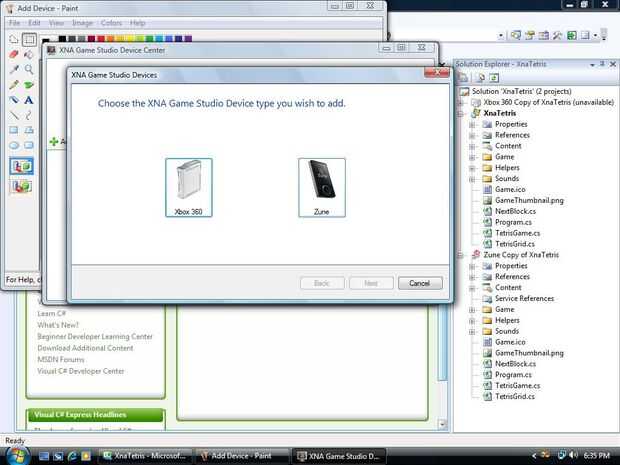This screenshot has height=465, width=620.
Task: Expand Sounds folder under Zune Copy
Action: 472,331
